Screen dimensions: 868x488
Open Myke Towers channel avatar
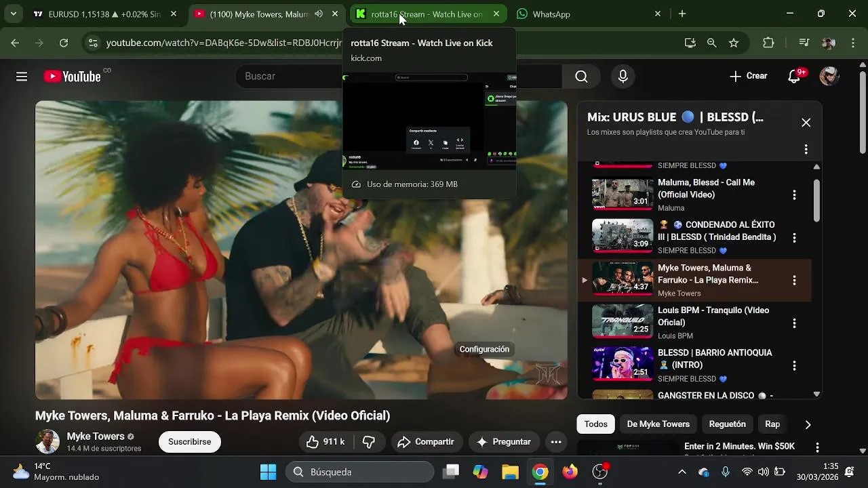coord(47,441)
